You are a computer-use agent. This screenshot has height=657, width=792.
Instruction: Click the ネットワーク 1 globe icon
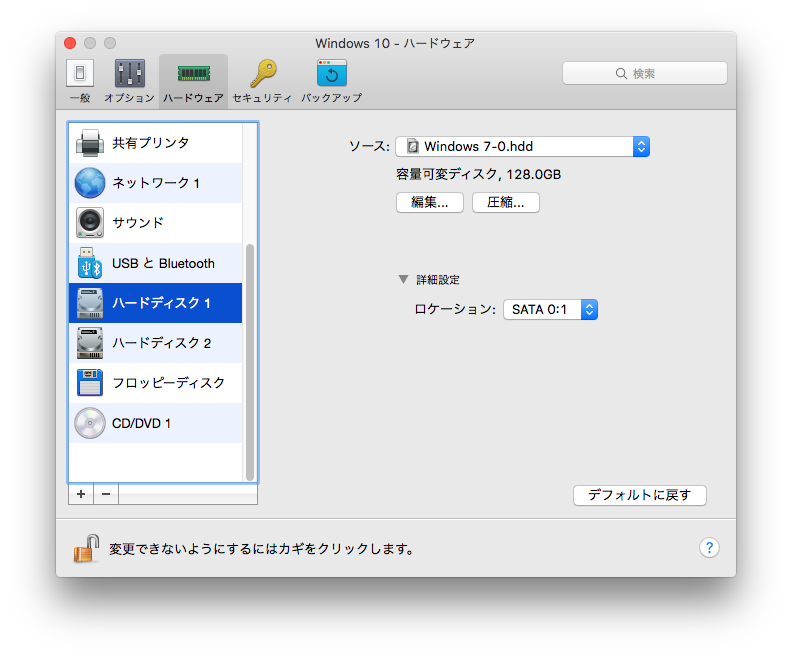tap(90, 183)
